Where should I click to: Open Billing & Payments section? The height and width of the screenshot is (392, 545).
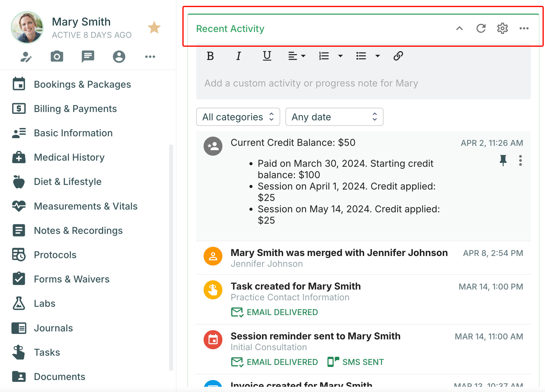click(75, 109)
